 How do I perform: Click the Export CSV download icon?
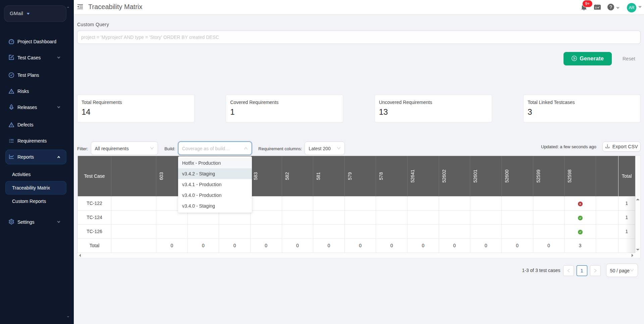[x=607, y=147]
